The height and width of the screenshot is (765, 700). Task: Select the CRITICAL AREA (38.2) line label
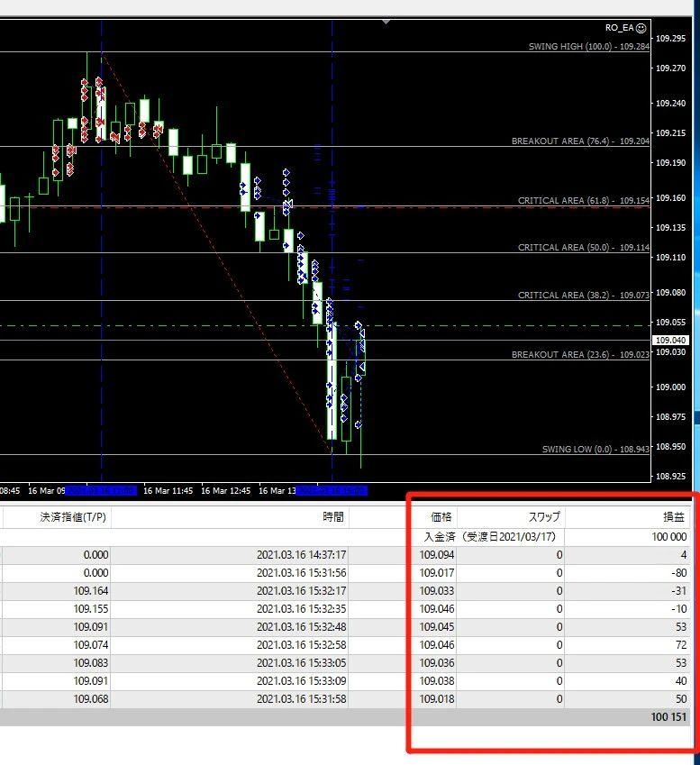(x=583, y=296)
